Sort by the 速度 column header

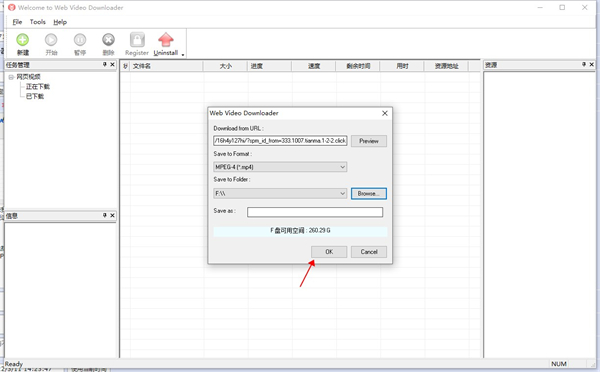tap(314, 66)
